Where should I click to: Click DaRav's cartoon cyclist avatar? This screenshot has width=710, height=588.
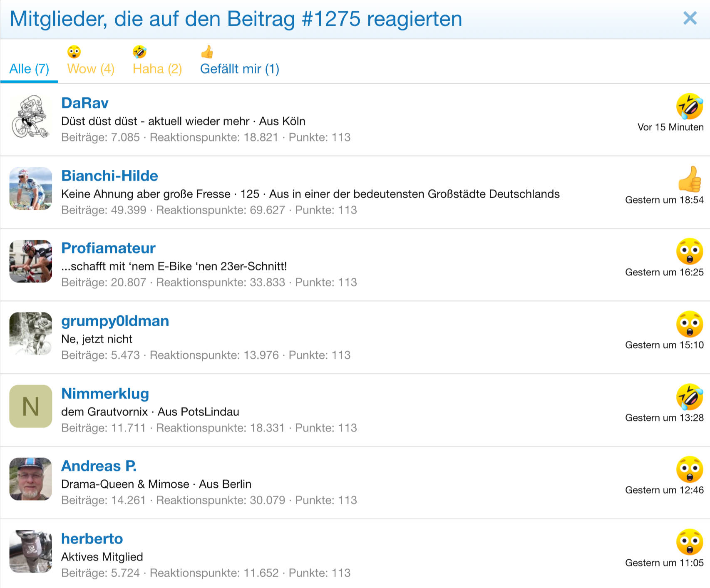30,117
